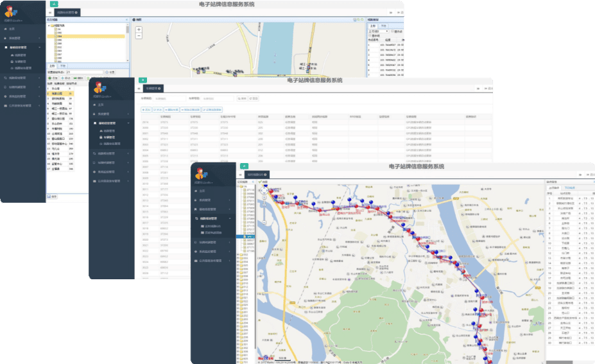This screenshot has width=595, height=364.
Task: Click the user avatar logo in middle window
Action: click(x=99, y=88)
